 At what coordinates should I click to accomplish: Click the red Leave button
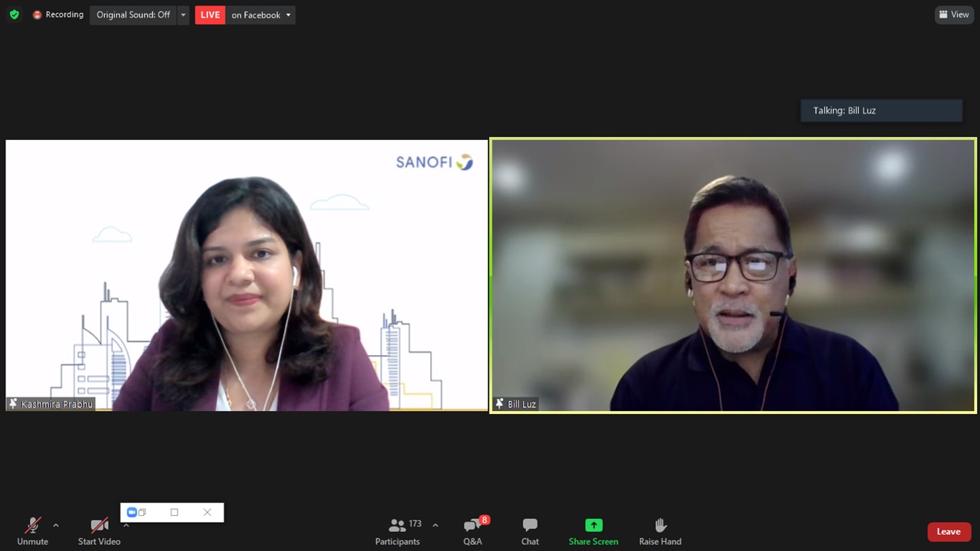point(949,531)
